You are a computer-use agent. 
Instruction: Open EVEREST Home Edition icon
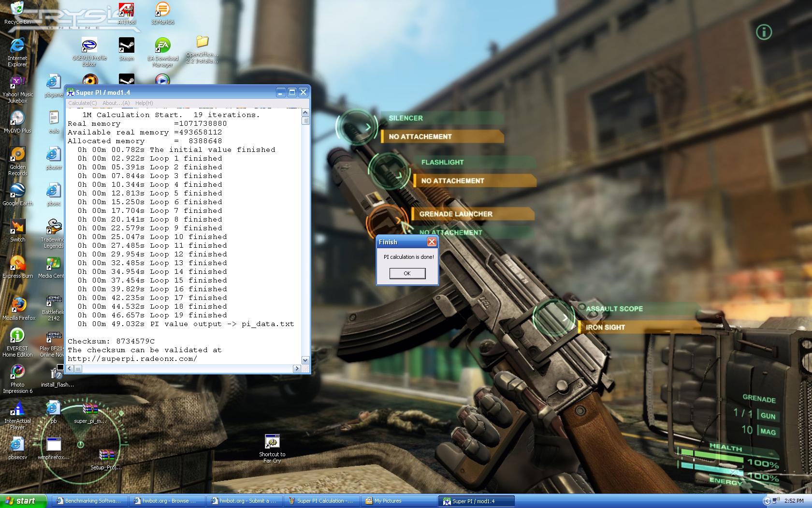[x=17, y=343]
